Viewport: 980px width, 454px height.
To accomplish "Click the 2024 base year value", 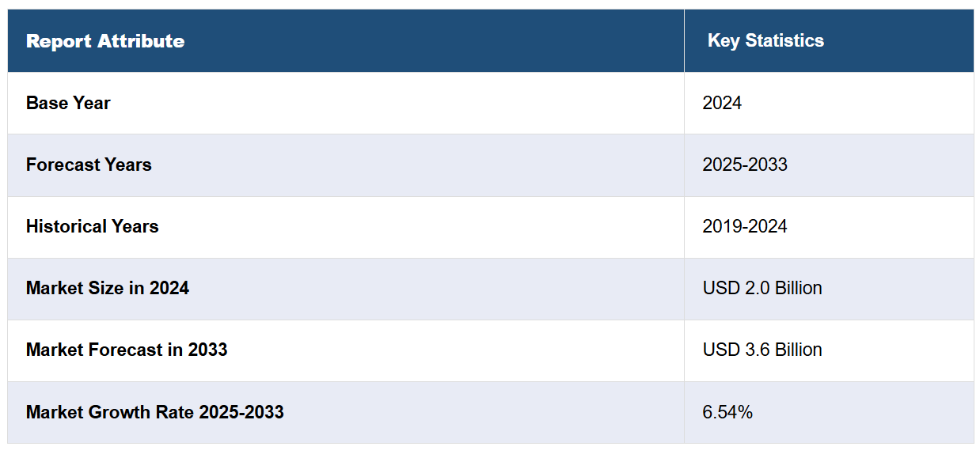I will [722, 103].
